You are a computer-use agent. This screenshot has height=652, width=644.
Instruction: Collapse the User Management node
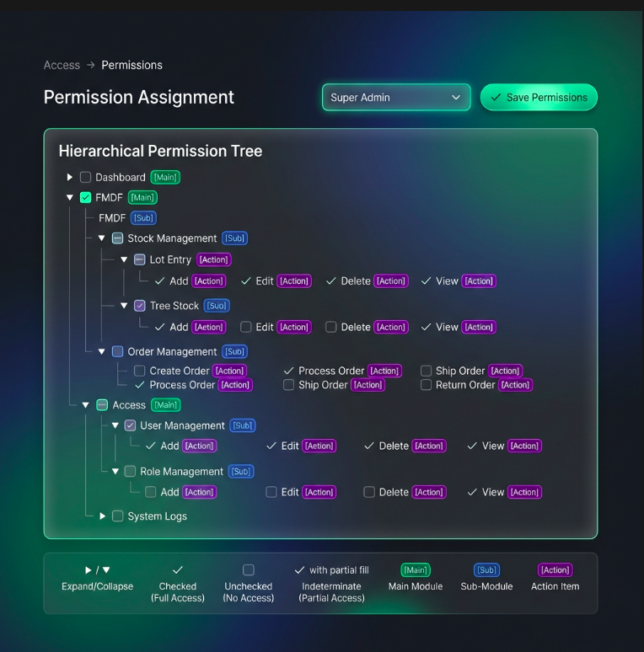[x=115, y=425]
